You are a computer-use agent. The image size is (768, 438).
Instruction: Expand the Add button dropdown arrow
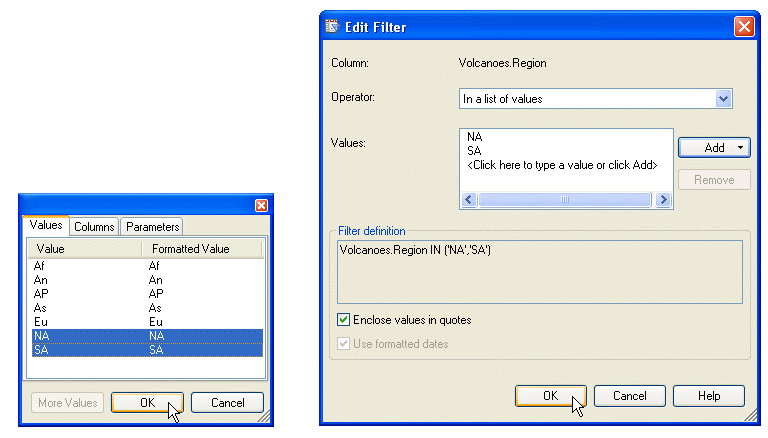click(x=741, y=148)
